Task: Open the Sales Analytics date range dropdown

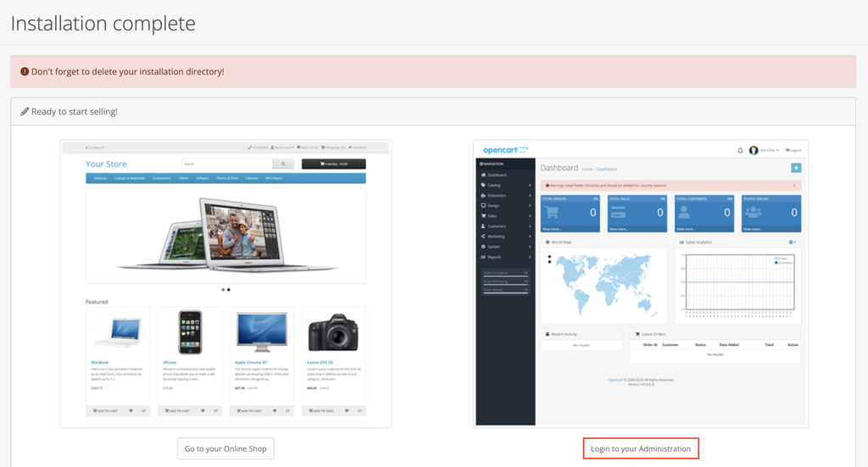Action: click(792, 242)
